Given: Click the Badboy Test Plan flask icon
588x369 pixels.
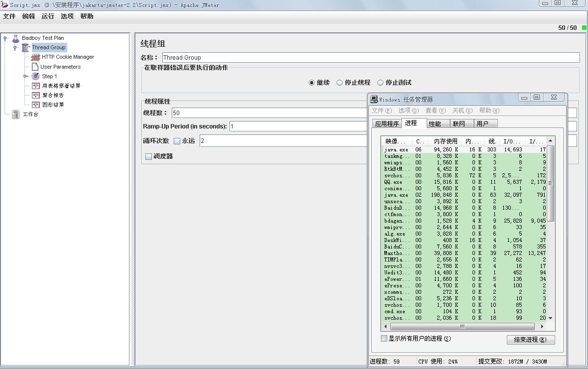Looking at the screenshot, I should click(15, 38).
